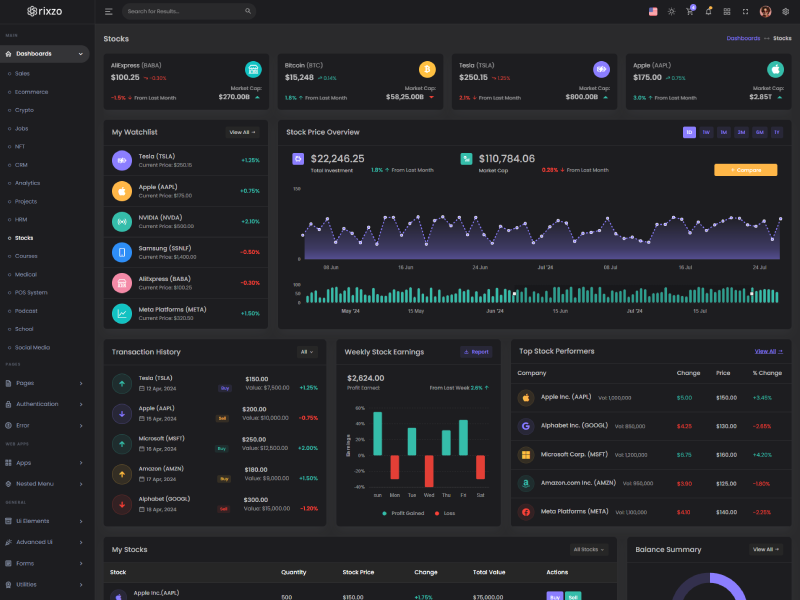Screen dimensions: 800x600
Task: Click View All link in Top Stock Performers
Action: (765, 352)
